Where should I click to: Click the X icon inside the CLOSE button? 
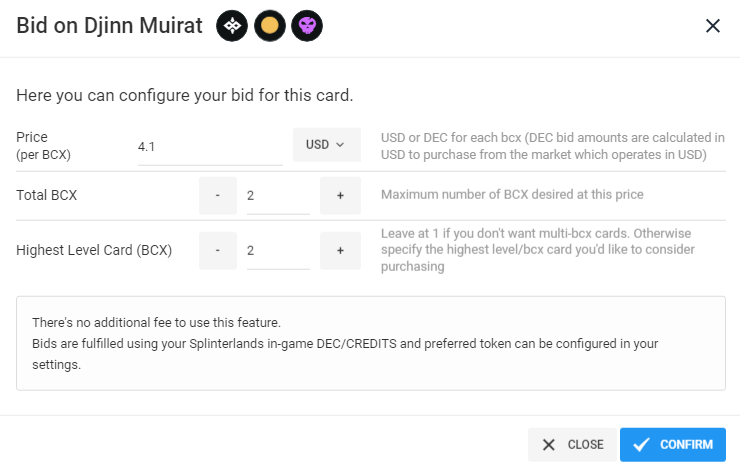point(548,444)
